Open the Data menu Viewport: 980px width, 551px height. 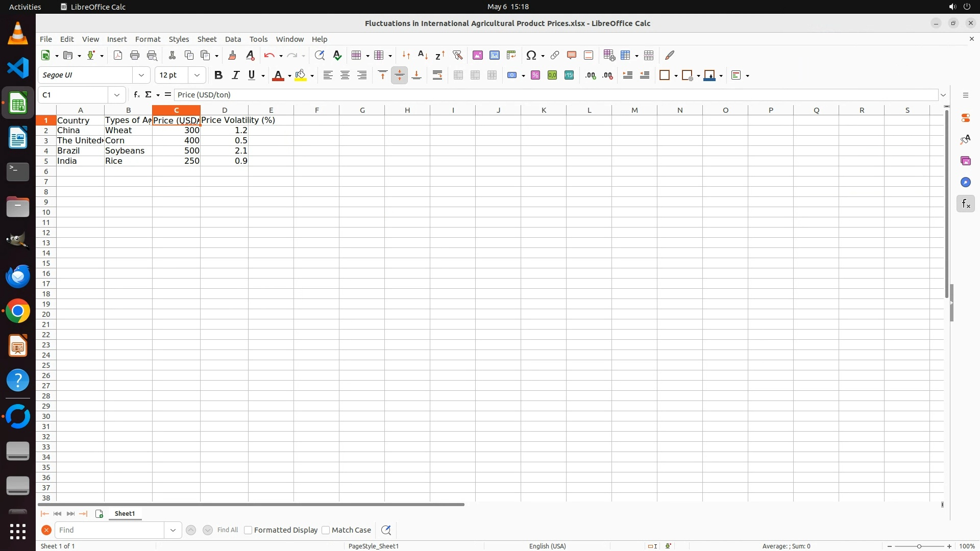pyautogui.click(x=233, y=39)
